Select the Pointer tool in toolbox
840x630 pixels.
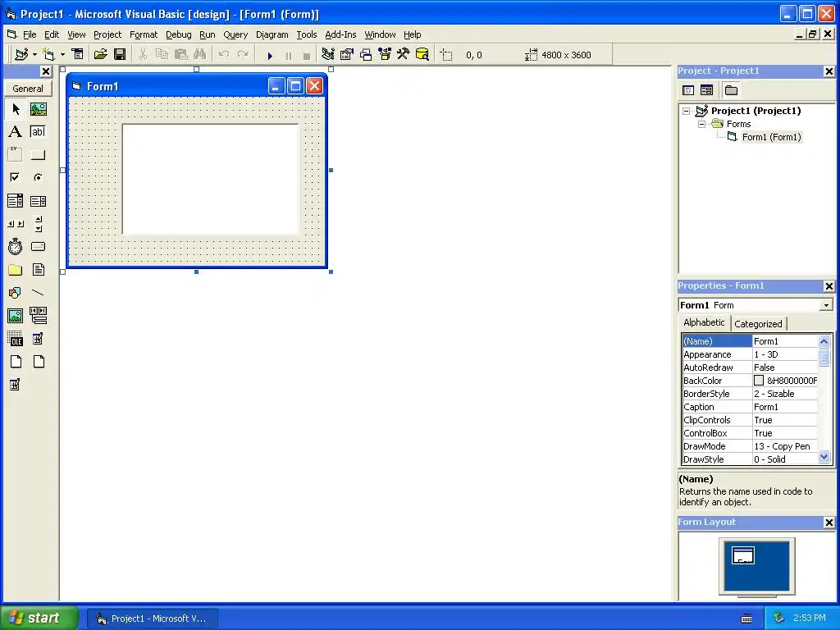click(x=16, y=109)
